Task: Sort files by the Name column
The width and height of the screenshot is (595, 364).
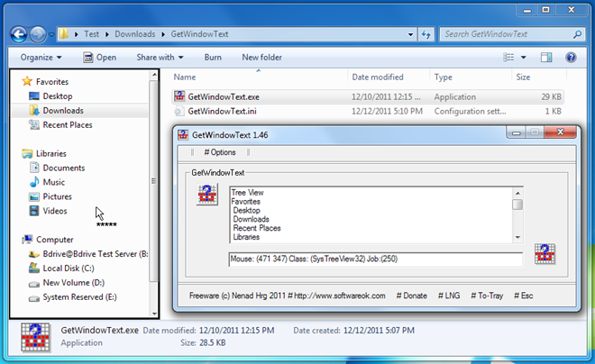Action: pyautogui.click(x=185, y=77)
